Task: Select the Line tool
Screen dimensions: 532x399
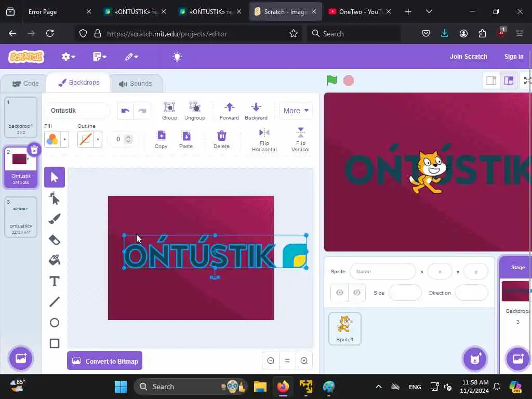Action: coord(54,302)
